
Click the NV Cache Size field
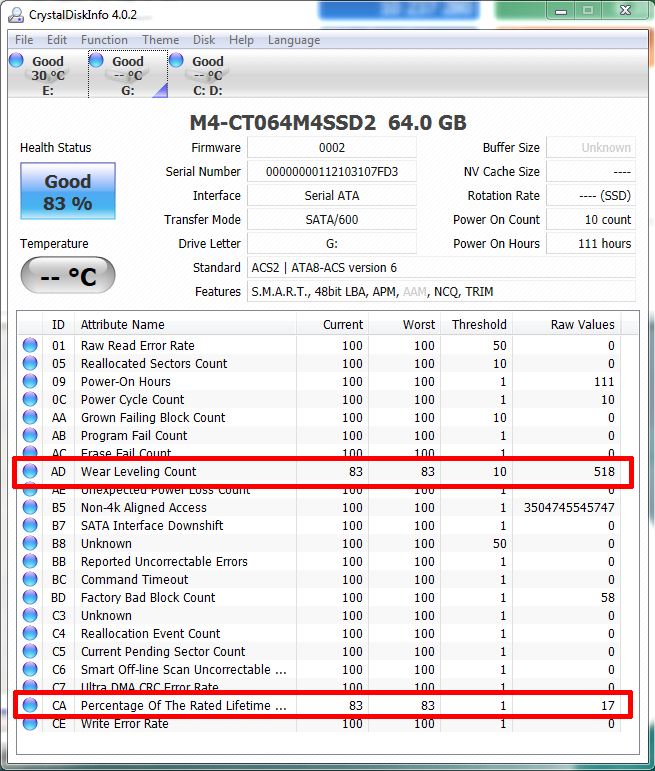pos(591,172)
